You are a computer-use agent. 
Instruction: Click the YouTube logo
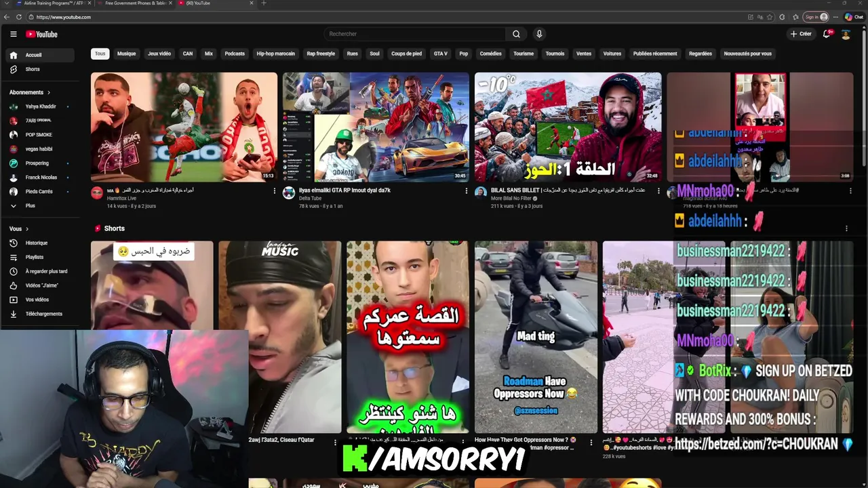point(42,34)
